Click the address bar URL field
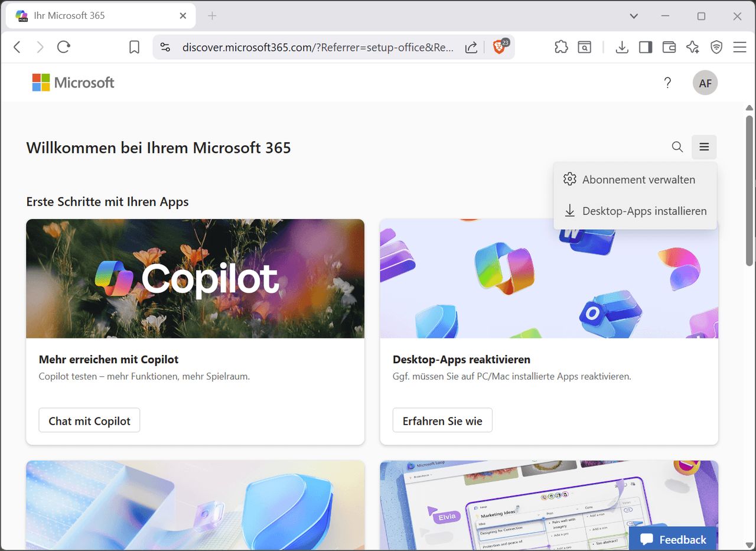Image resolution: width=756 pixels, height=551 pixels. (318, 47)
